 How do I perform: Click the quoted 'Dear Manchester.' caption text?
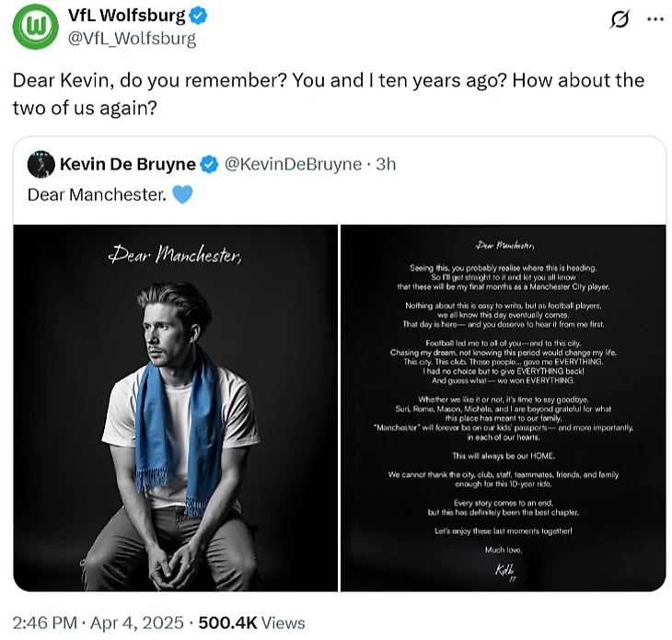[x=97, y=195]
